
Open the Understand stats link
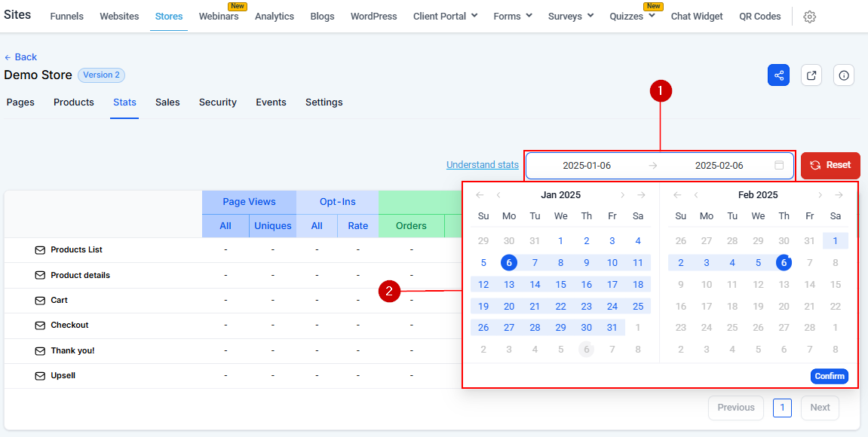pos(482,165)
